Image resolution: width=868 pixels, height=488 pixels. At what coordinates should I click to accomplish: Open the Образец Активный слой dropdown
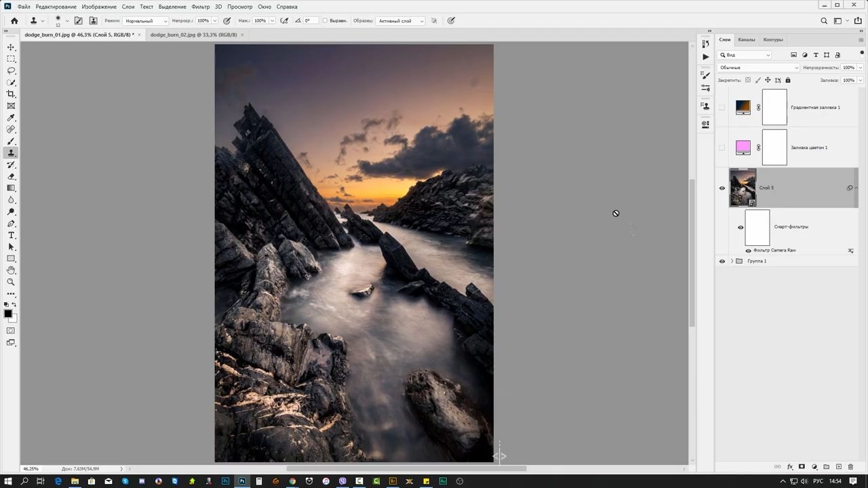tap(401, 21)
